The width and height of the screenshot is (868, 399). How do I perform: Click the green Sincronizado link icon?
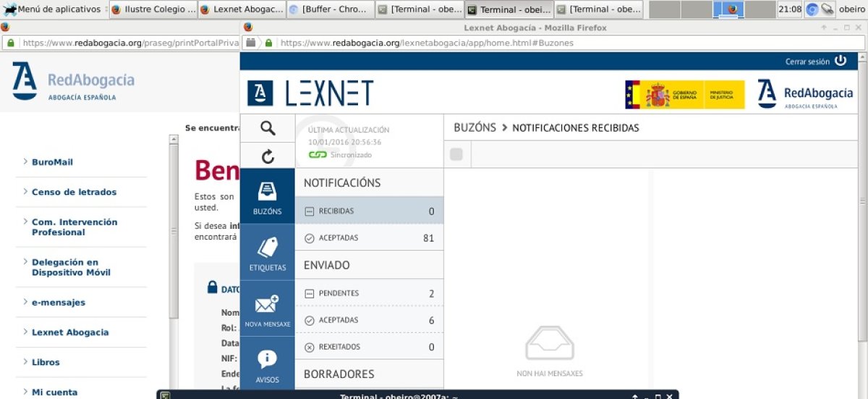click(x=318, y=155)
